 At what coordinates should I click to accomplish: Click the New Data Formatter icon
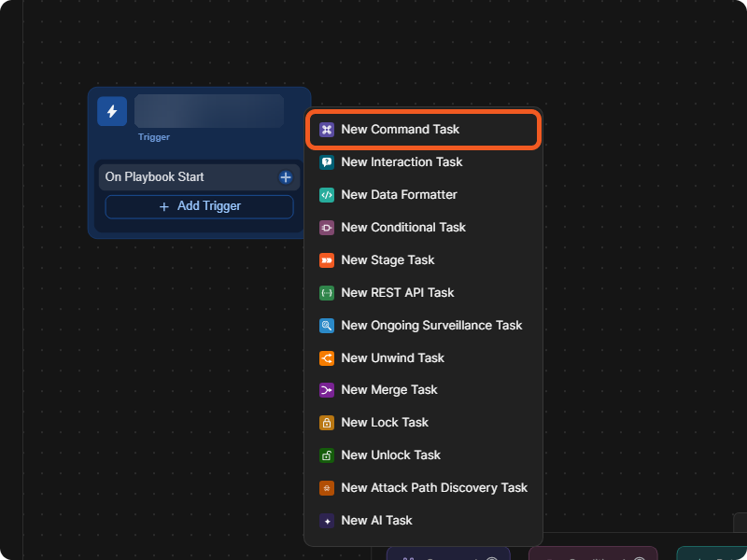[326, 195]
